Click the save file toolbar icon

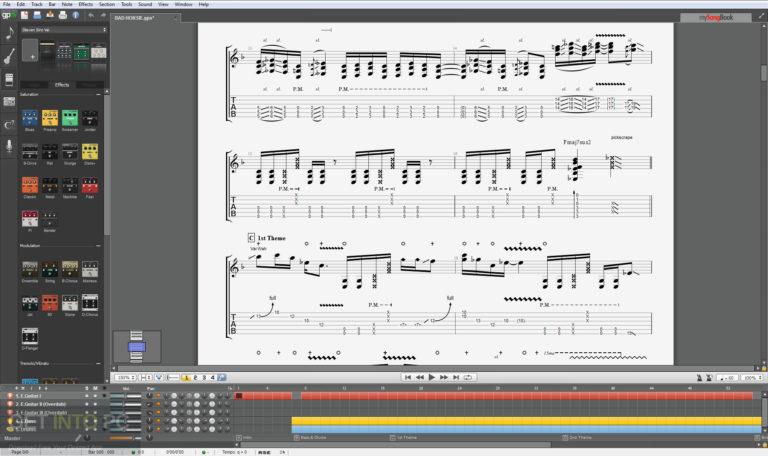[50, 15]
